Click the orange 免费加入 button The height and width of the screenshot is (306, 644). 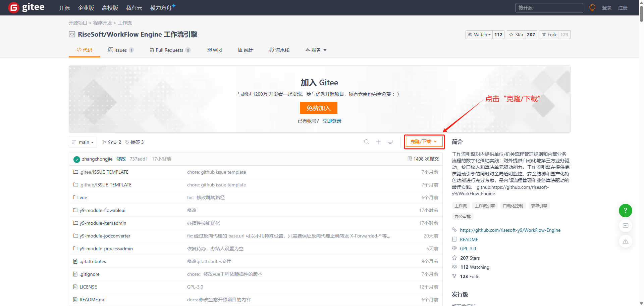[x=319, y=108]
